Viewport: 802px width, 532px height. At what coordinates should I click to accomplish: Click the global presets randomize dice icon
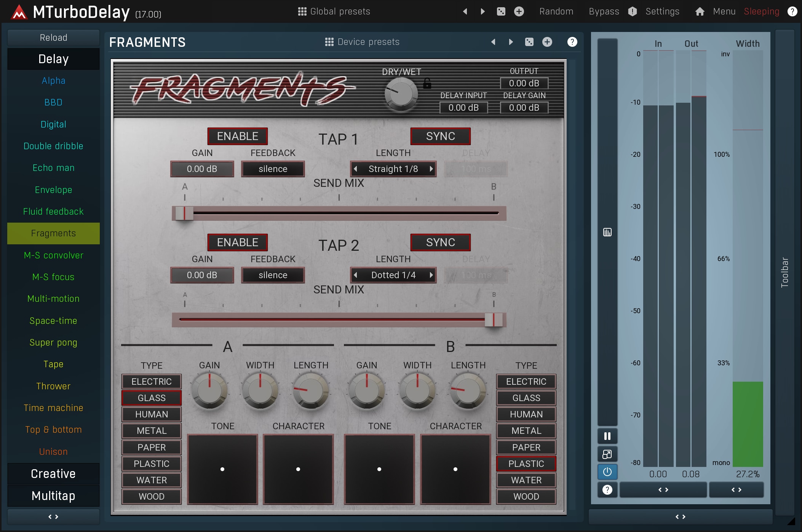click(501, 11)
